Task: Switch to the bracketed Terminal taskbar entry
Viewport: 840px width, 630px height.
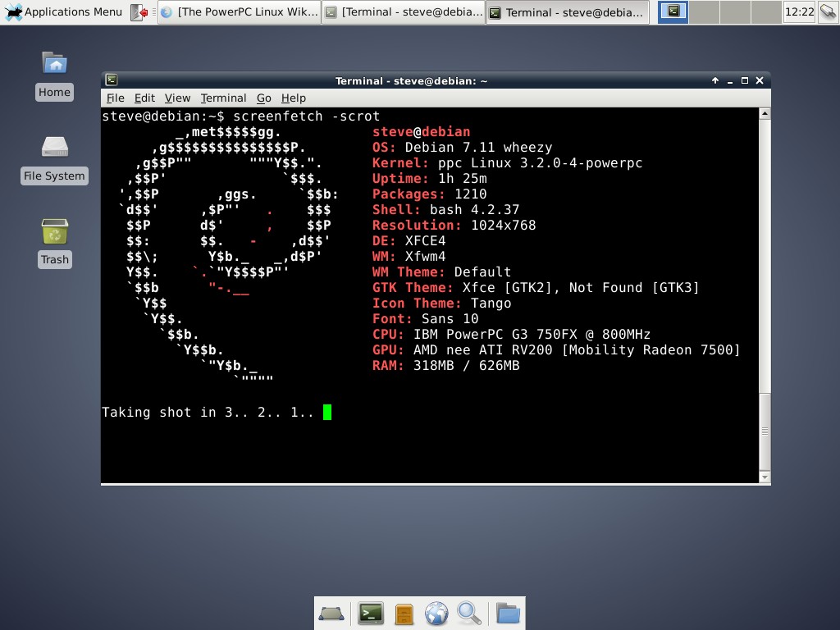Action: 404,12
